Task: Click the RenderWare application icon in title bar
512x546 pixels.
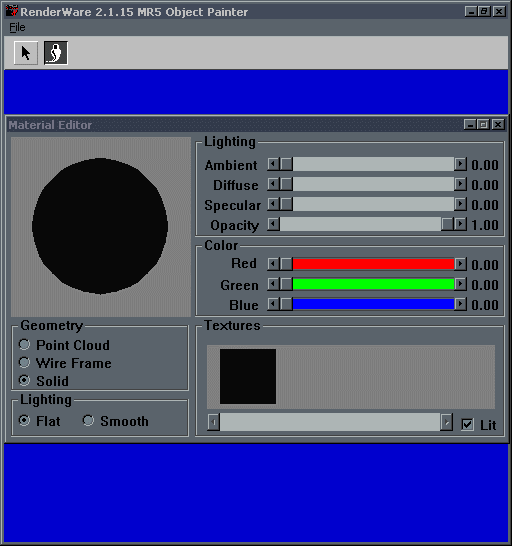Action: [x=12, y=11]
